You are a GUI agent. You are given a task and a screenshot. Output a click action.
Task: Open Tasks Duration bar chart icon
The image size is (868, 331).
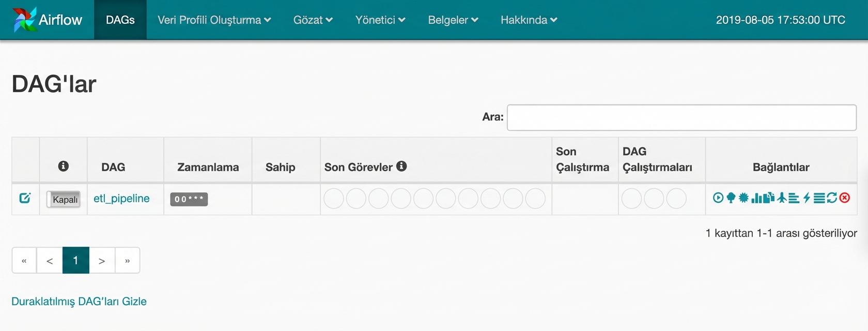(757, 198)
